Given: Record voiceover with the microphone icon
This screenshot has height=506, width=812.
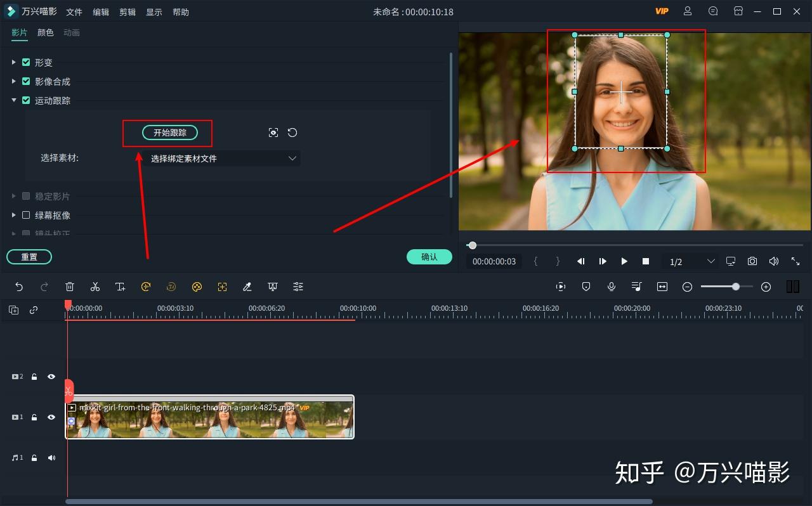Looking at the screenshot, I should [612, 287].
